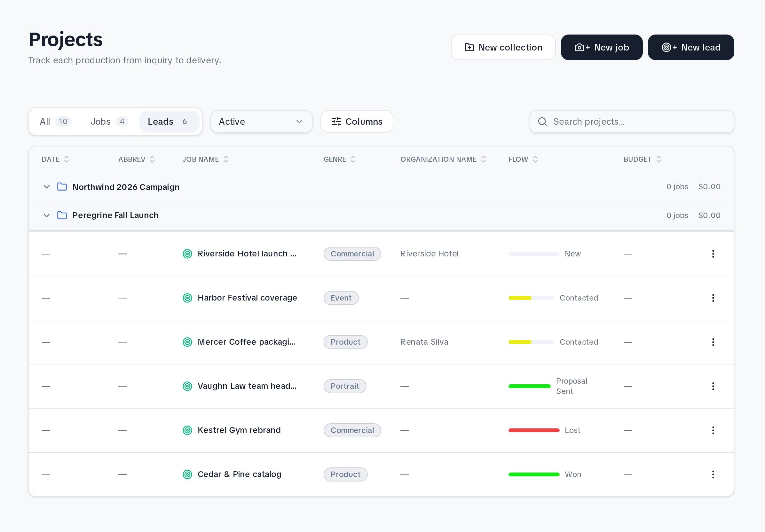Click the folder icon of Northwind 2026 Campaign
The height and width of the screenshot is (532, 765).
point(62,186)
